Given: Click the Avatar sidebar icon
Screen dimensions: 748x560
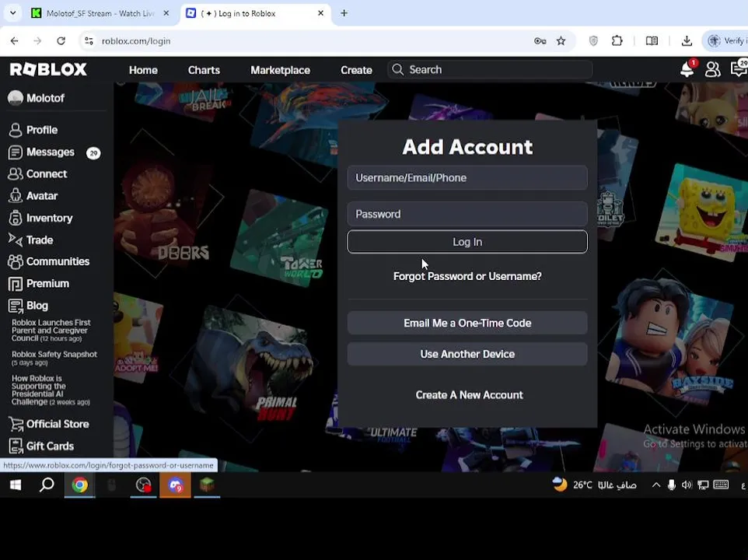Looking at the screenshot, I should coord(16,195).
